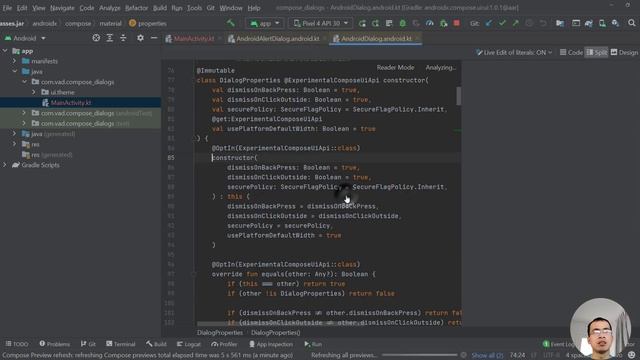Click the refreshing previews progress bar
The width and height of the screenshot is (640, 360).
click(x=419, y=355)
